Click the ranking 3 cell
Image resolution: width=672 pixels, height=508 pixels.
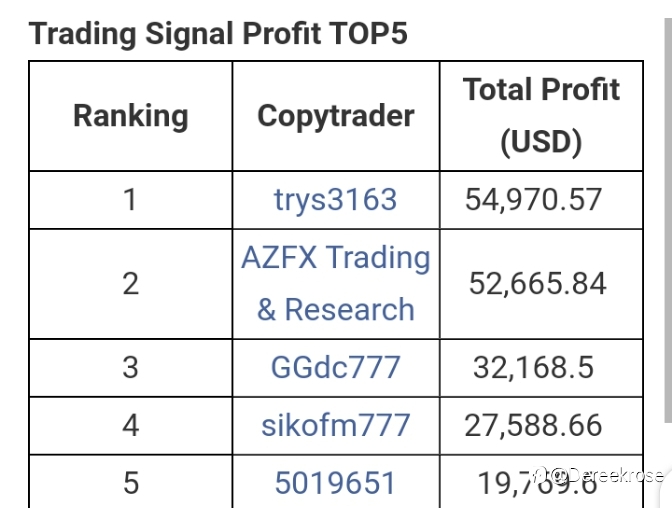coord(130,367)
